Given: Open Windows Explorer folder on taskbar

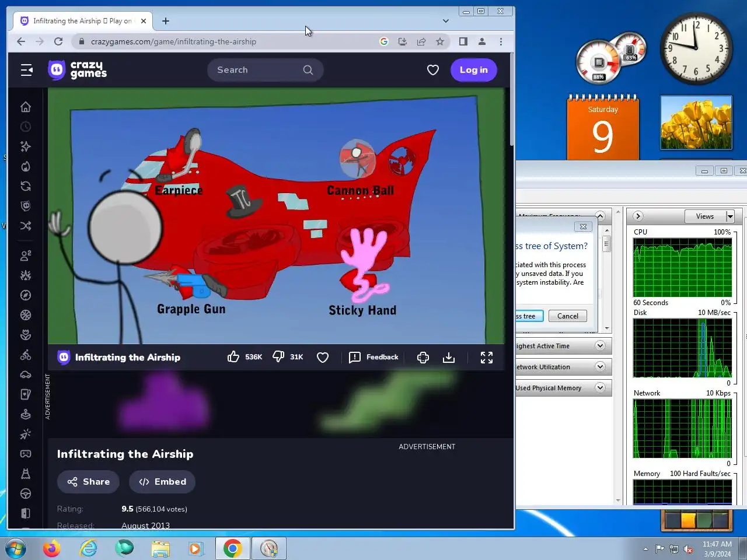Looking at the screenshot, I should 160,549.
